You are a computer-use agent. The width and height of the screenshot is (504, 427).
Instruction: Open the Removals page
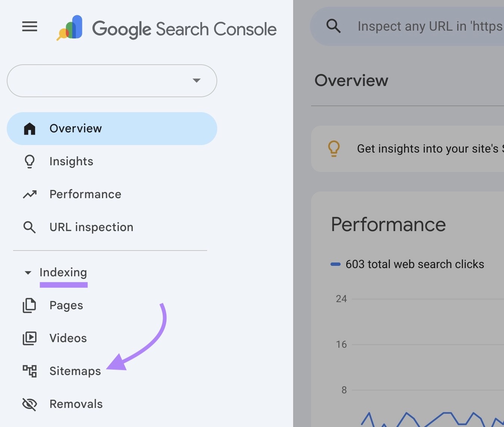76,404
